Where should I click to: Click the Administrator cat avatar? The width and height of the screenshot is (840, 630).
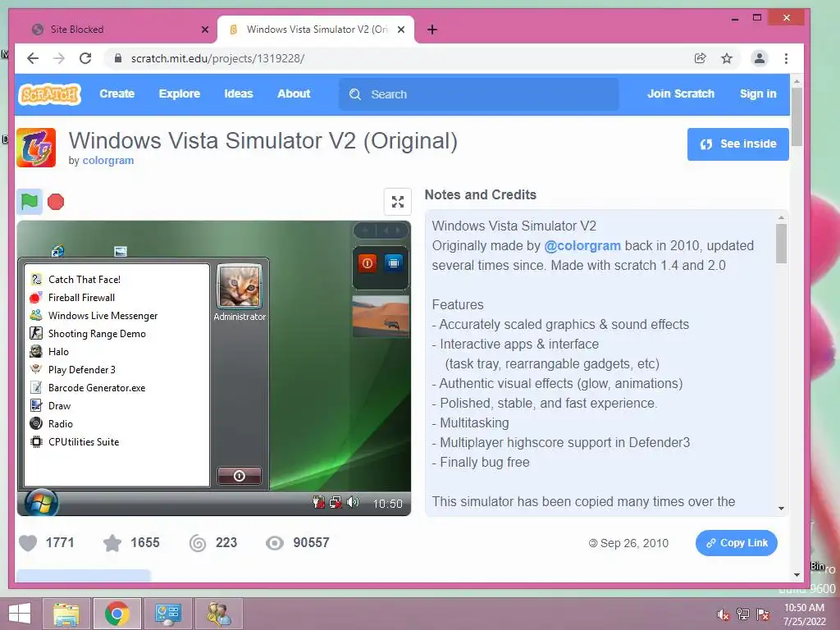coord(240,286)
